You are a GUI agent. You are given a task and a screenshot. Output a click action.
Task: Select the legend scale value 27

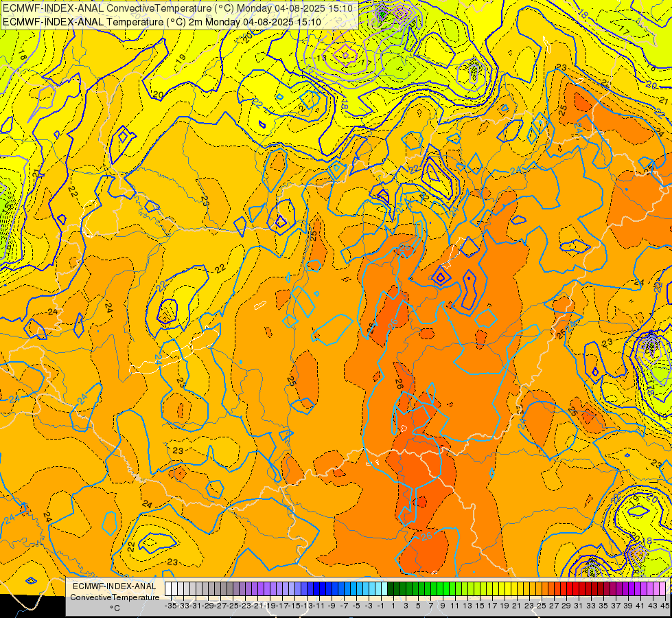[x=554, y=606]
